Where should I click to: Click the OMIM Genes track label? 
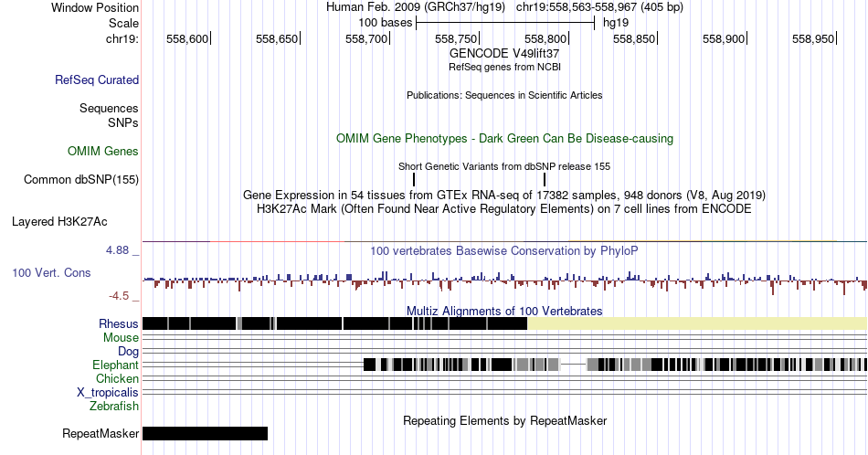tap(102, 151)
